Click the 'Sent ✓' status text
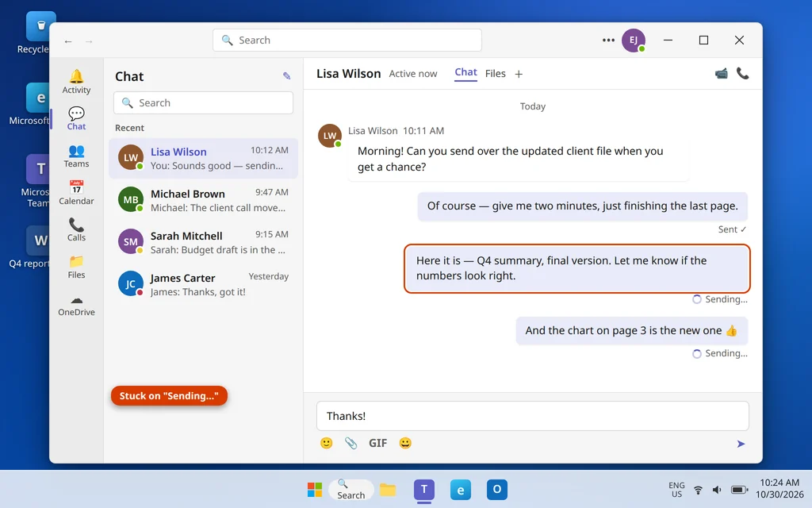 [x=732, y=229]
